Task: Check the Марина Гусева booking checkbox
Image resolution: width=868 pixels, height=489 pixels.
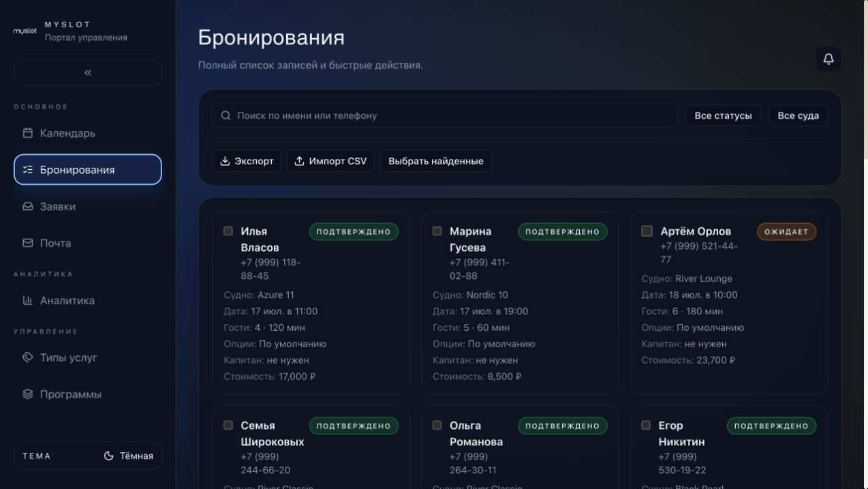Action: [437, 231]
